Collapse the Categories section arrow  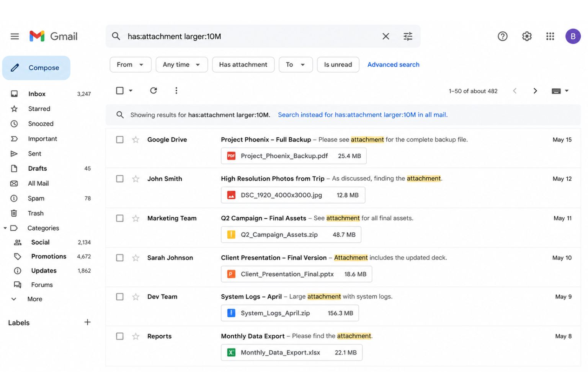click(x=5, y=228)
